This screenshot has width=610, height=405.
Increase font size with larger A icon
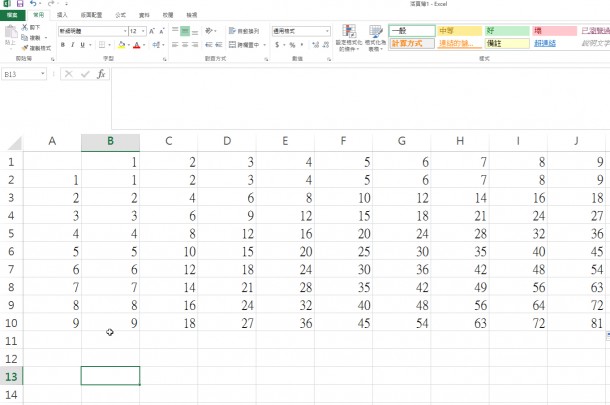[152, 31]
